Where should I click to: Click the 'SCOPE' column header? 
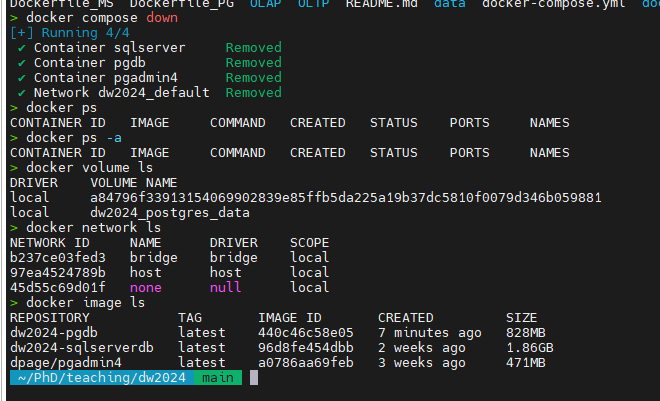pyautogui.click(x=309, y=243)
